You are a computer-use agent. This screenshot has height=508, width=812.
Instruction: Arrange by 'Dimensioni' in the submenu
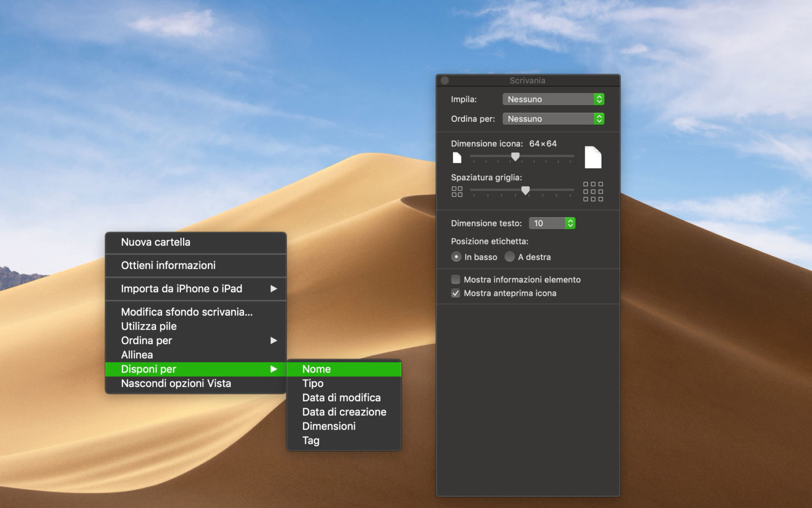tap(344, 426)
